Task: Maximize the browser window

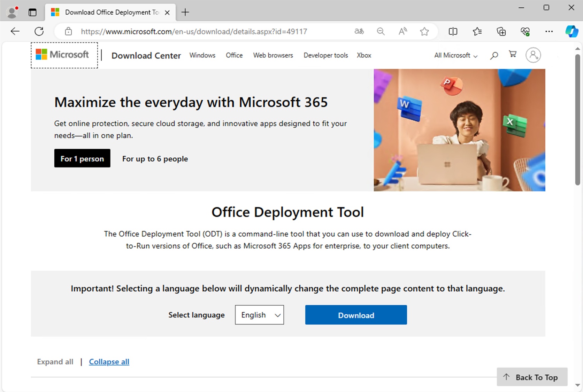Action: (x=546, y=8)
